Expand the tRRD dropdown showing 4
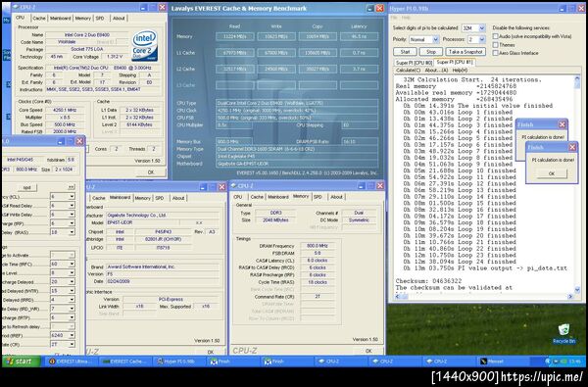Screen dimensions: 588x387 (x=72, y=300)
